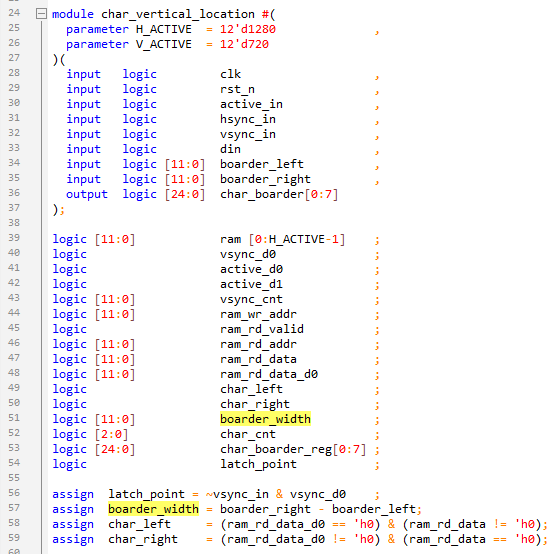Viewport: 557px width, 554px height.
Task: Click the char_boarder[0:7] output name
Action: tap(279, 194)
